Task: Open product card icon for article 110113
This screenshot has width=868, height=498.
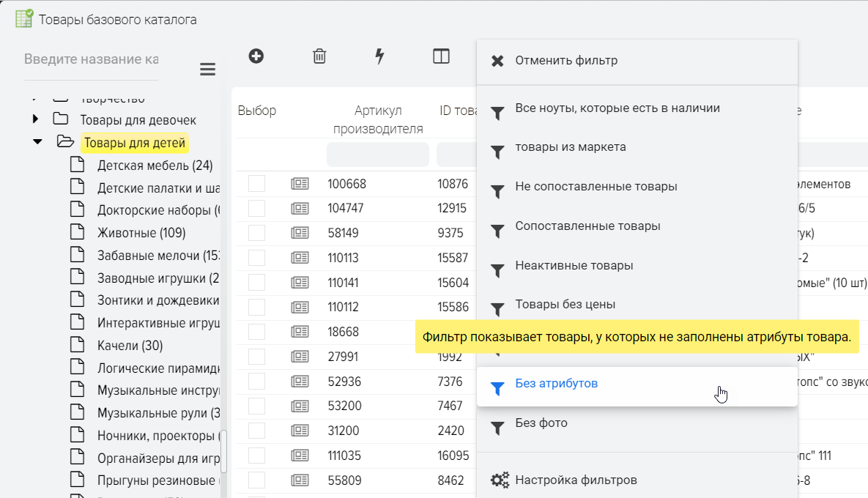Action: pos(300,258)
